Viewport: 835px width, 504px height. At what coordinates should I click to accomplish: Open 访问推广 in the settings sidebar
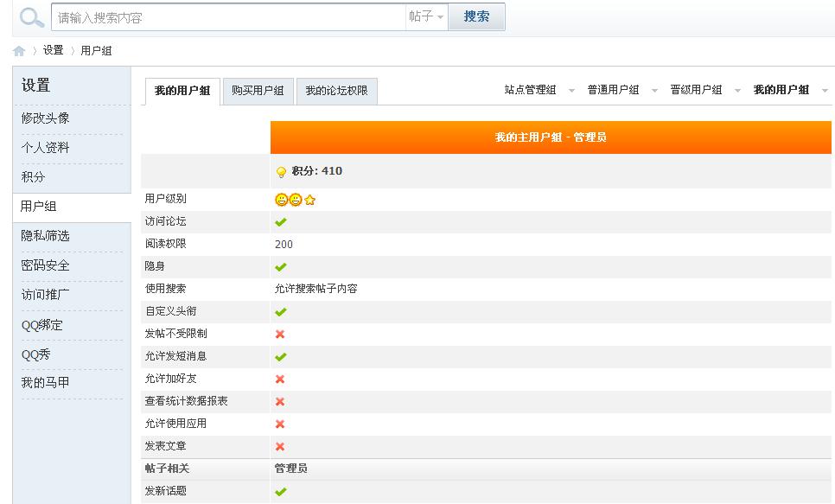45,294
